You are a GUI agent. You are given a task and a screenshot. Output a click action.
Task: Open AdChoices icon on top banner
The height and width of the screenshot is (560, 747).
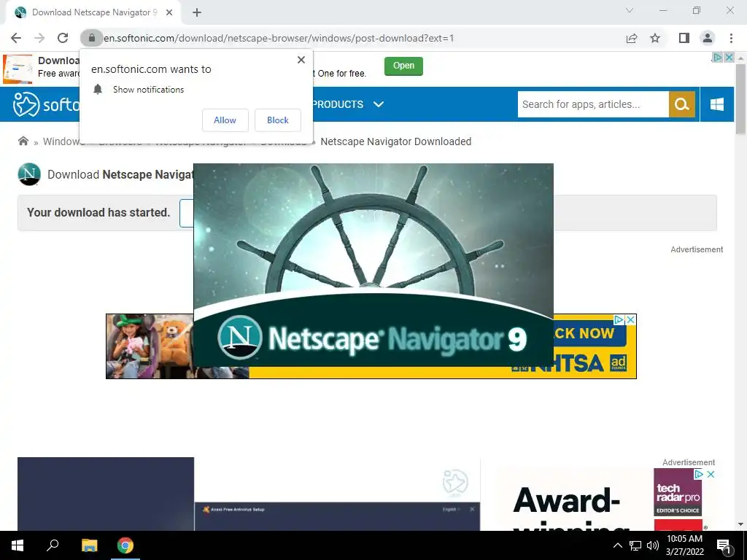717,57
